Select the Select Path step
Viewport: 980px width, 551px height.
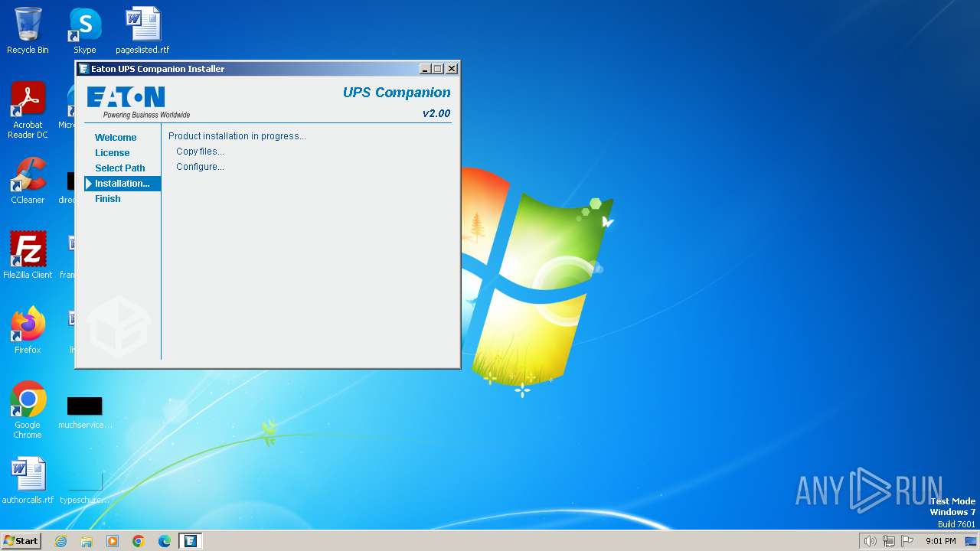pyautogui.click(x=119, y=168)
